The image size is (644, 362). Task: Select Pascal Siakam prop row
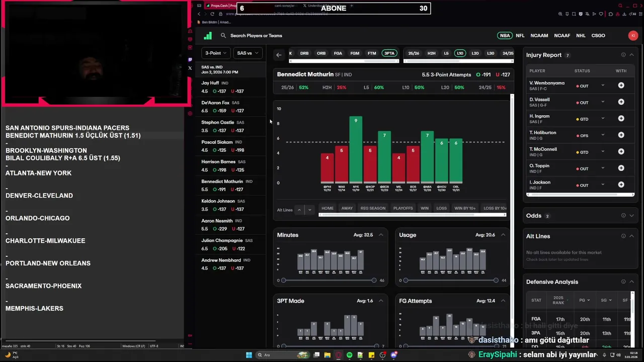(231, 146)
